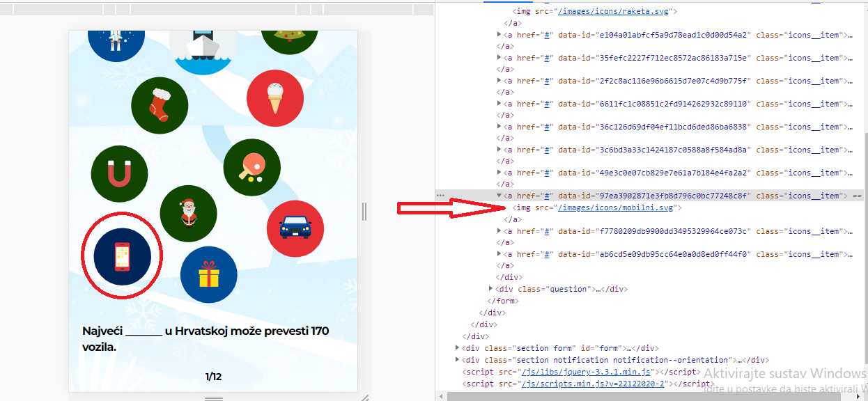Expand the div section form node
Screen dimensions: 868x401
click(458, 348)
